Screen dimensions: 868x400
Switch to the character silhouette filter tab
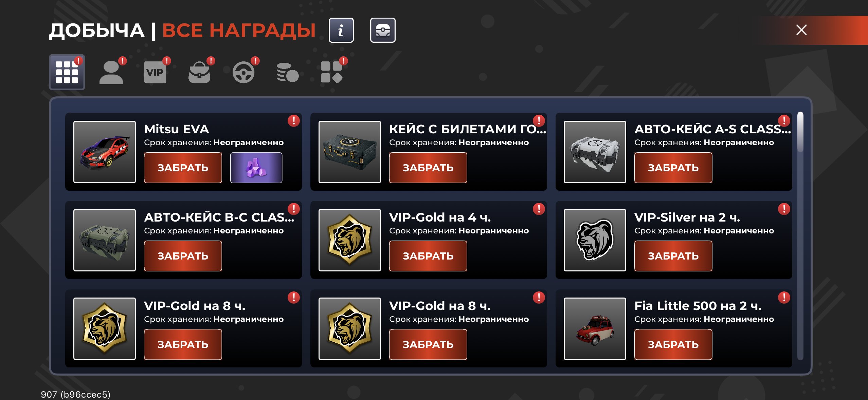click(x=111, y=72)
